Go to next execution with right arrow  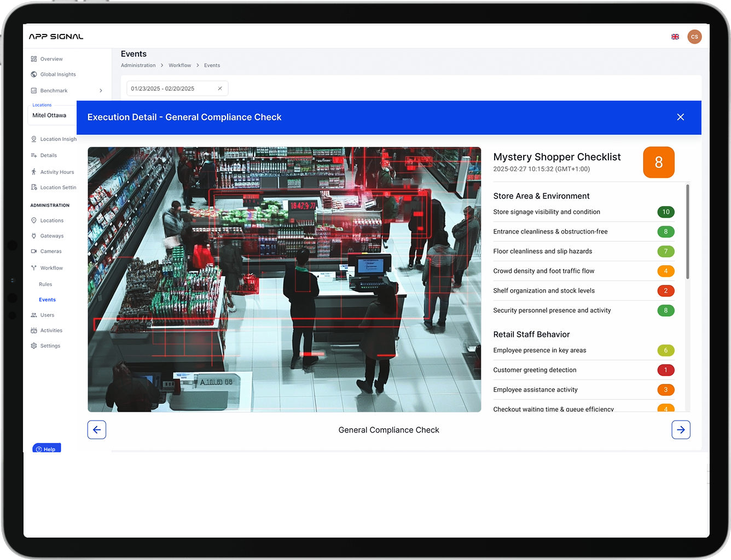click(681, 430)
